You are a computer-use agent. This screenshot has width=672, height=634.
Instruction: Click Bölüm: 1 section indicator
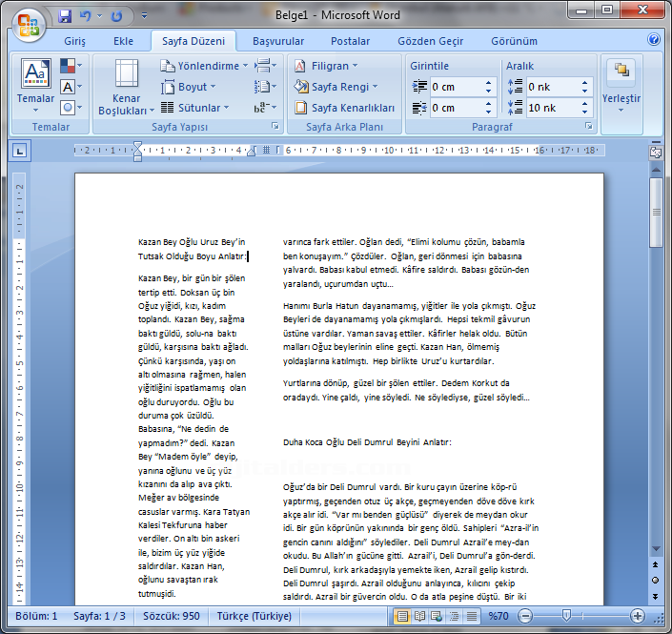[x=36, y=616]
